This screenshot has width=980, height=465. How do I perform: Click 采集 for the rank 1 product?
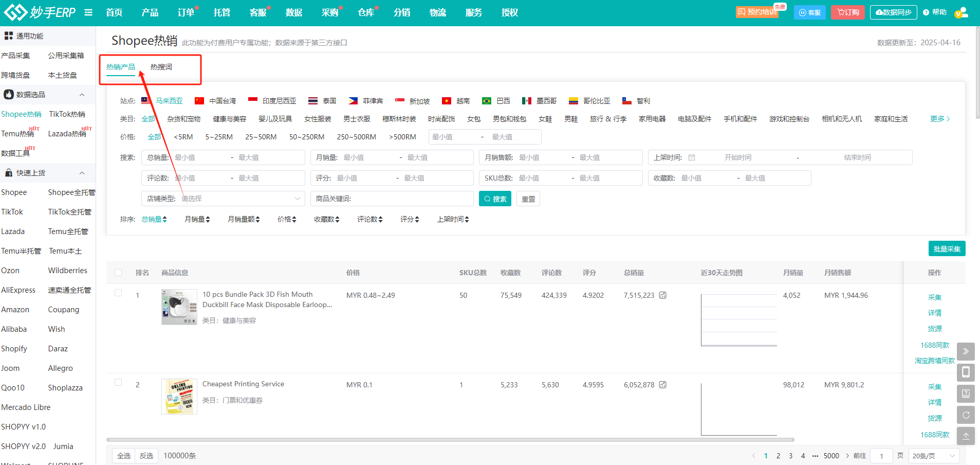tap(935, 297)
